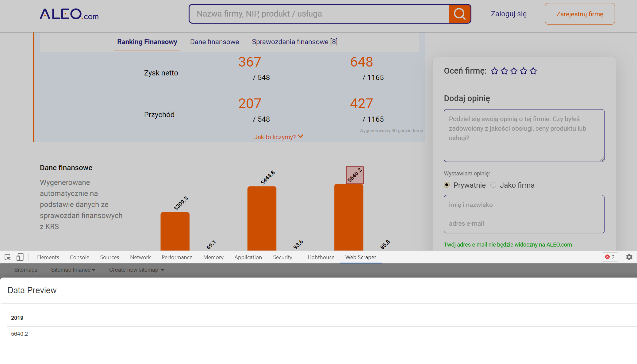Rate the company with fifth star
Viewport: 637px width, 364px height.
tap(533, 71)
